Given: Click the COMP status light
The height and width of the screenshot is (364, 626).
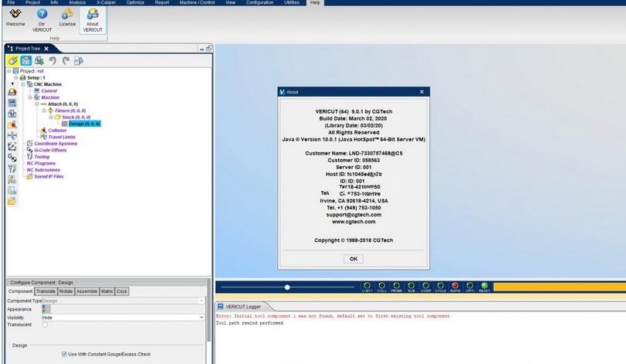Looking at the screenshot, I should coord(426,285).
